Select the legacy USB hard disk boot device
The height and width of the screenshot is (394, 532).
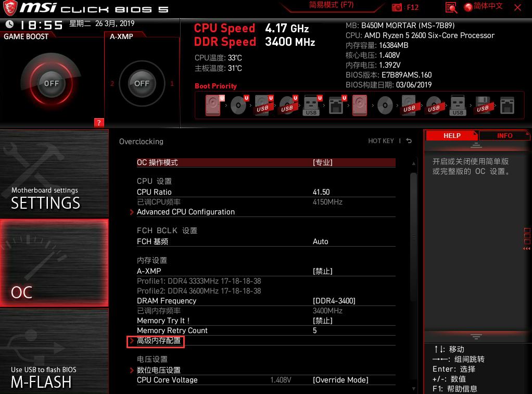tap(409, 105)
